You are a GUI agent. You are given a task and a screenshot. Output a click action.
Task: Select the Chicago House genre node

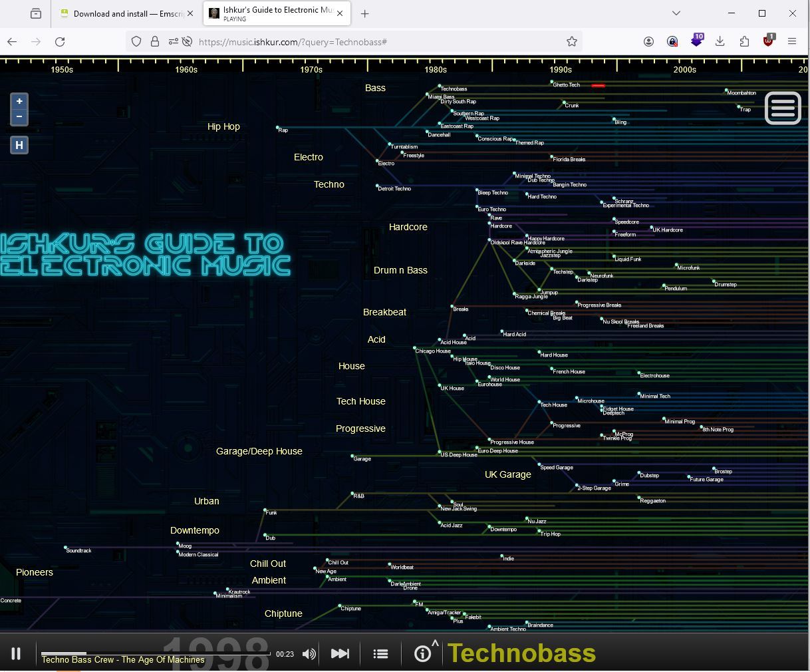[433, 351]
